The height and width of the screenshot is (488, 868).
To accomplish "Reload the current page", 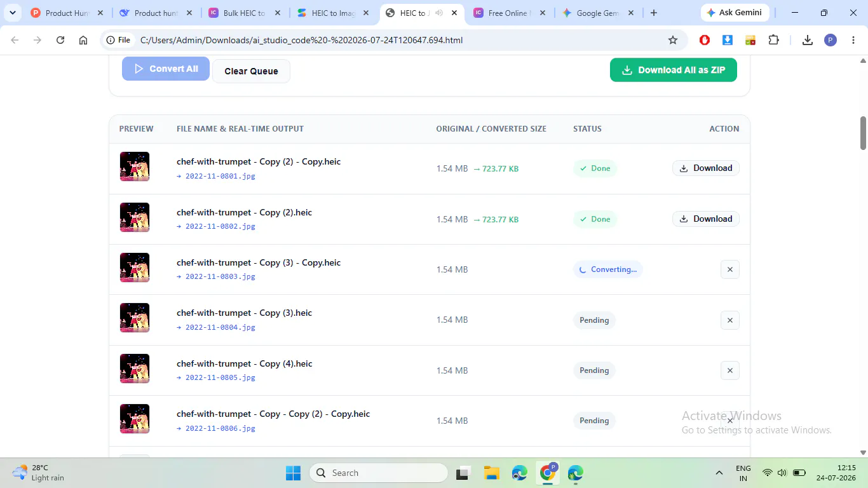I will [x=60, y=40].
